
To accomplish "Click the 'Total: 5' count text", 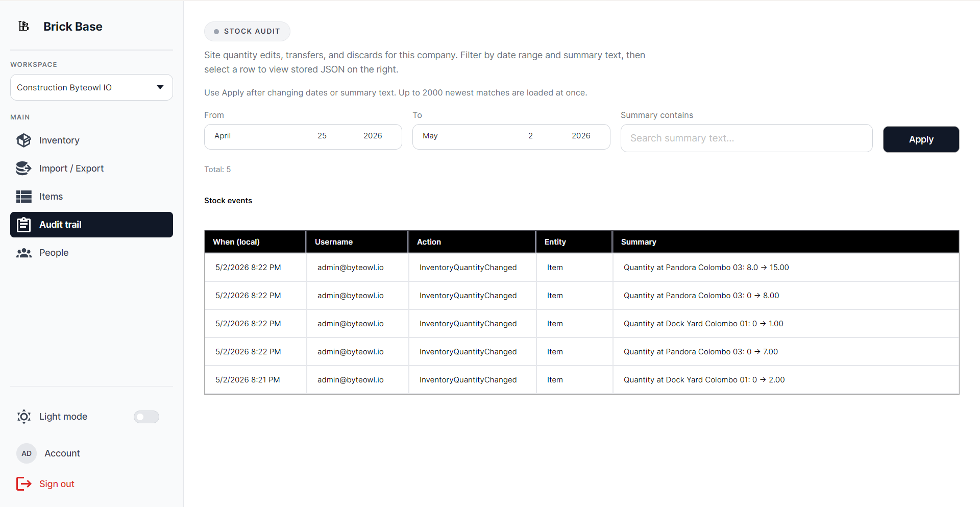I will pos(217,170).
